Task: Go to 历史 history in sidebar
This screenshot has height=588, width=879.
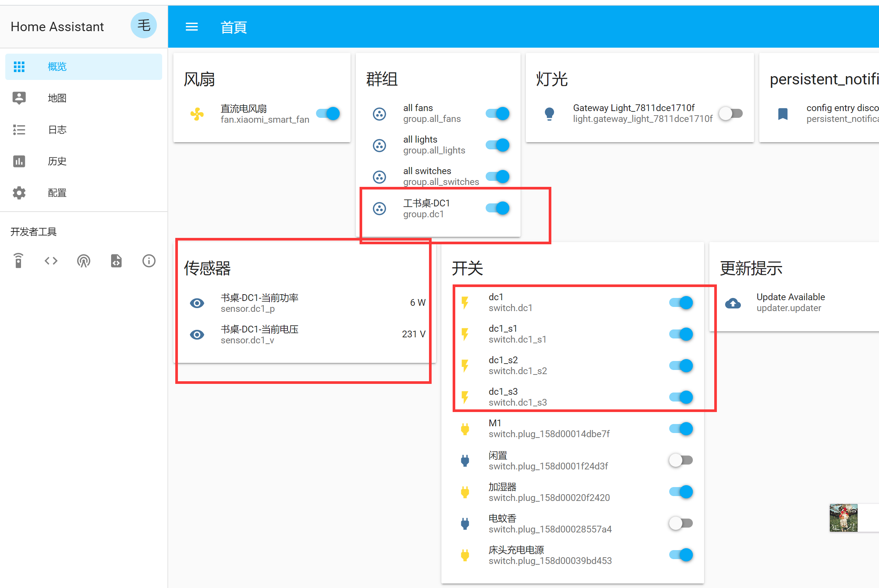Action: pos(57,161)
